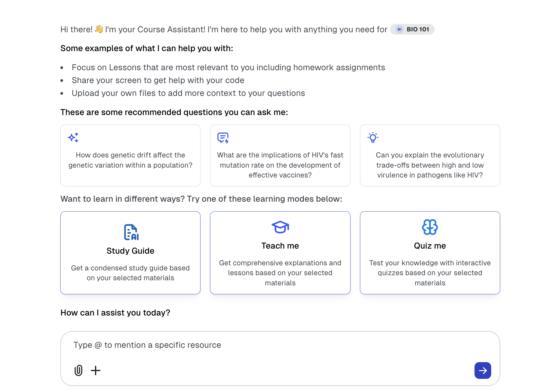The image size is (542, 392).
Task: Click the chat bubble icon on HIV vaccines card
Action: pyautogui.click(x=223, y=138)
